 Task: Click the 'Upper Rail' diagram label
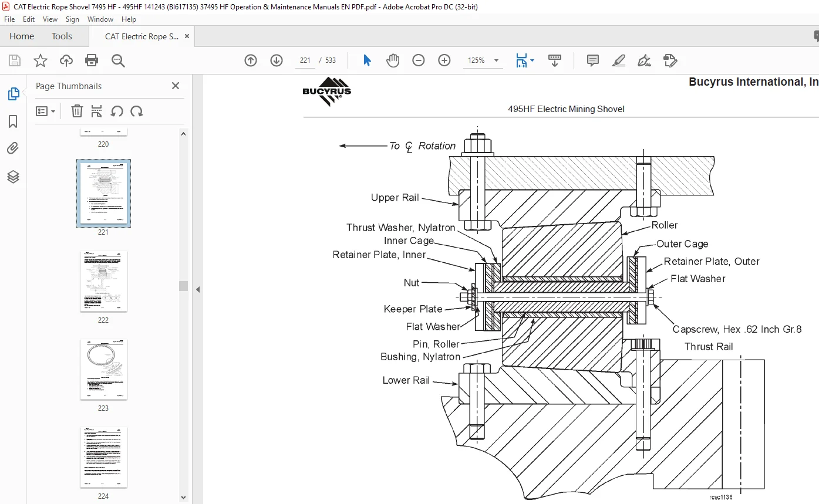[x=395, y=198]
